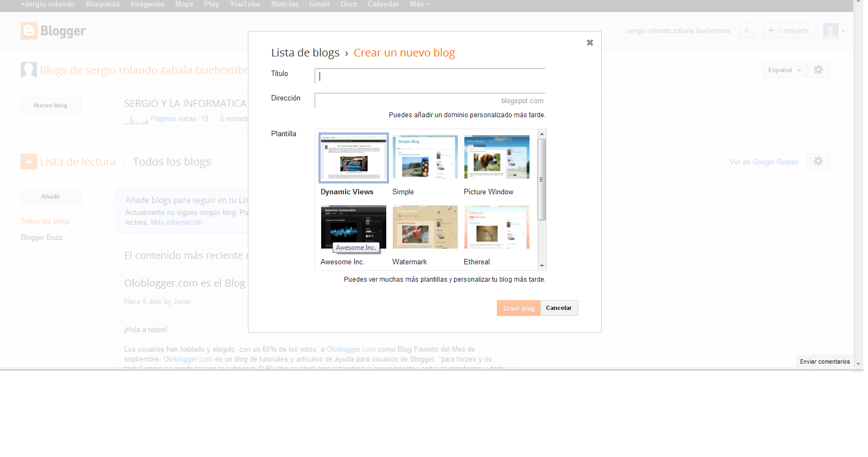Switch to Lista de lectura tab
The height and width of the screenshot is (457, 868).
click(x=78, y=162)
